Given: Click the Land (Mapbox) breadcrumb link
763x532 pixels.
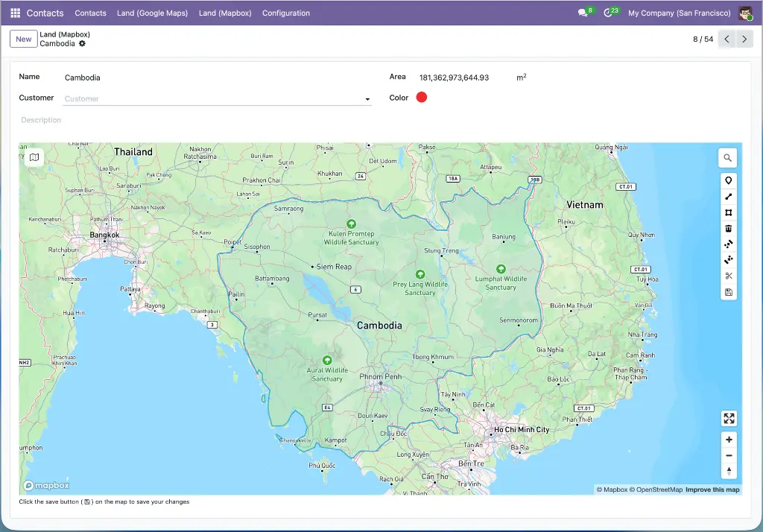Looking at the screenshot, I should tap(65, 34).
